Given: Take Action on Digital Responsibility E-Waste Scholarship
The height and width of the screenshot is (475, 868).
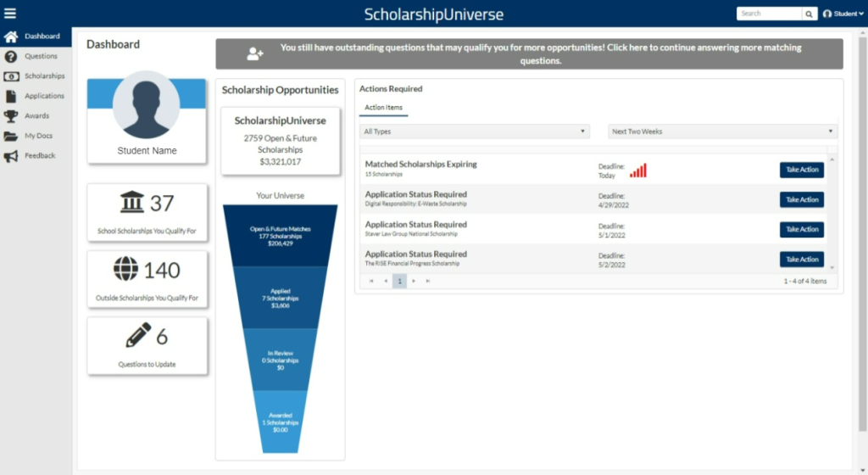Looking at the screenshot, I should click(802, 200).
